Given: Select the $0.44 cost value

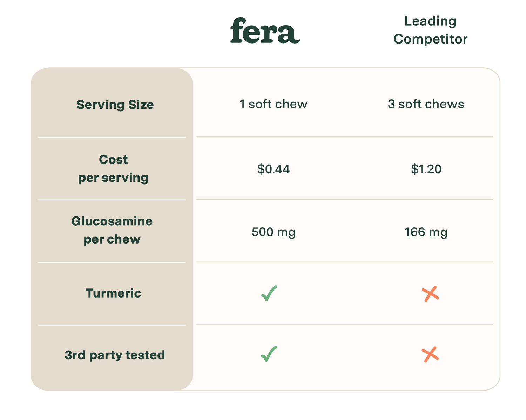Looking at the screenshot, I should point(274,169).
